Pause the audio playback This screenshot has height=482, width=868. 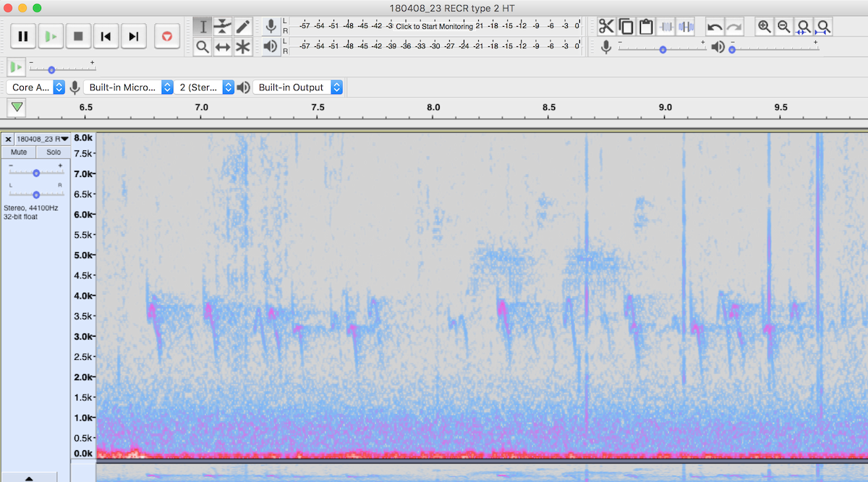(x=23, y=36)
